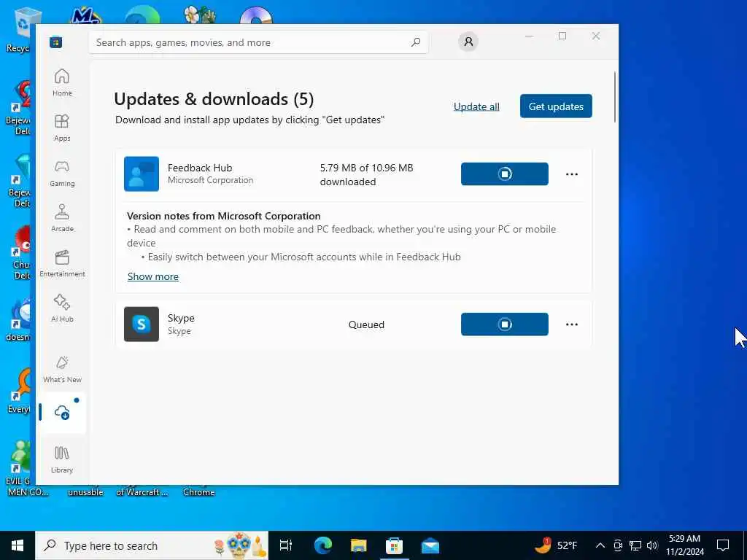747x560 pixels.
Task: Open File Explorer from the taskbar
Action: tap(358, 545)
